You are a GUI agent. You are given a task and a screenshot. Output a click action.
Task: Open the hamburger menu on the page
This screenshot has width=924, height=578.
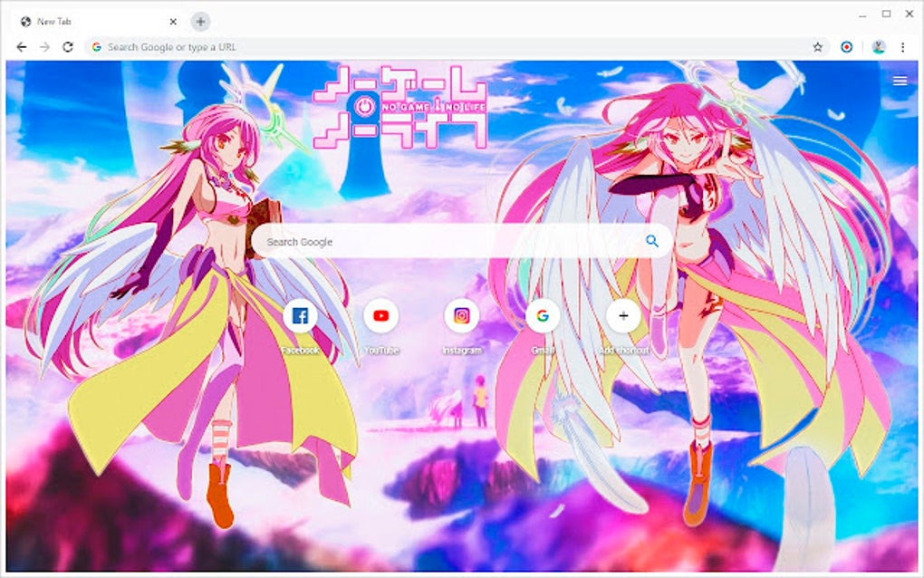click(900, 81)
